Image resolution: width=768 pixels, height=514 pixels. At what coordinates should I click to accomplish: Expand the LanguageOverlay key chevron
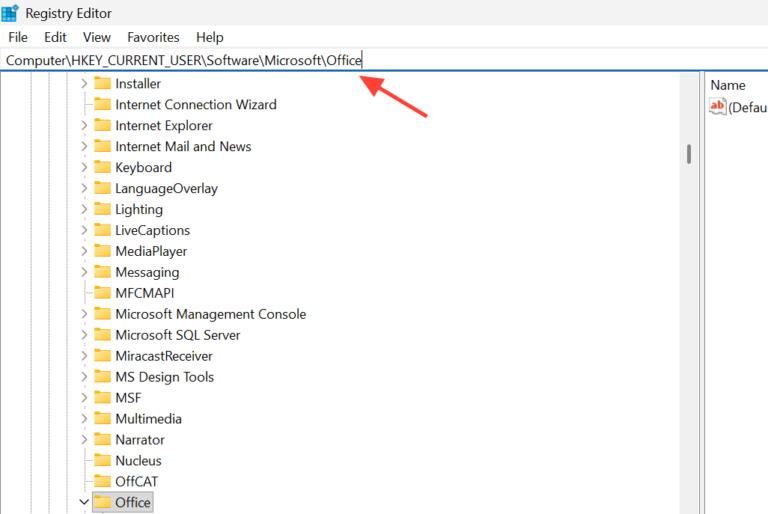pyautogui.click(x=84, y=189)
